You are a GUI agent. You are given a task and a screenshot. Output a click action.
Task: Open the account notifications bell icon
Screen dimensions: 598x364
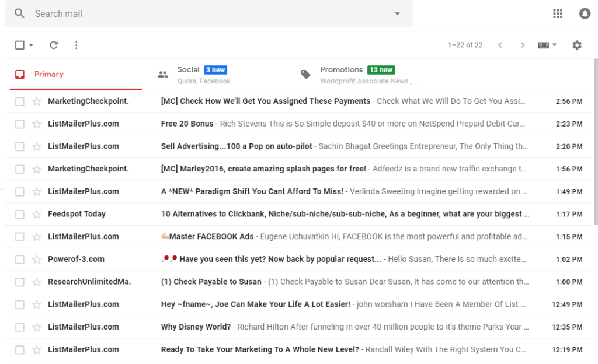coord(585,13)
